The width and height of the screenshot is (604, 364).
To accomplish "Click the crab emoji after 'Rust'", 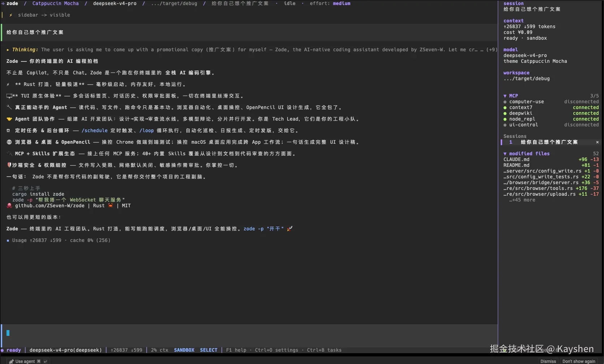I will pos(111,206).
